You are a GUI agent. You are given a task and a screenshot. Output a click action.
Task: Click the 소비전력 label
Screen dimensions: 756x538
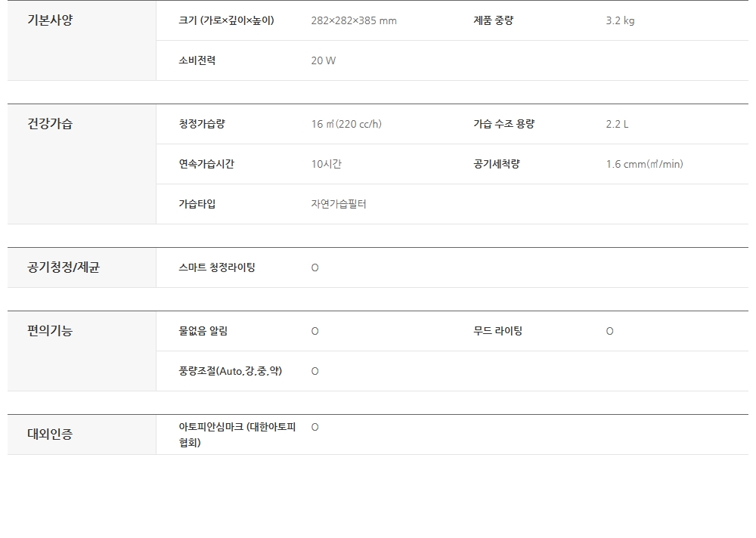[x=197, y=60]
